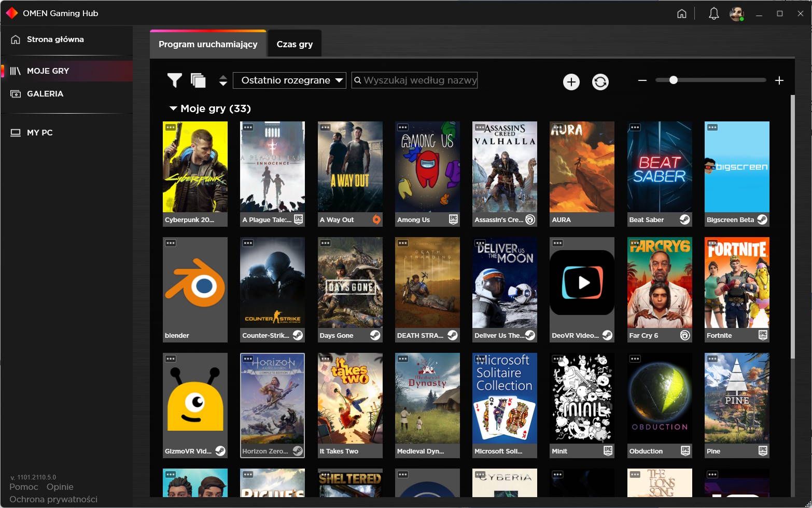Viewport: 812px width, 508px height.
Task: Open the user profile avatar
Action: point(737,13)
